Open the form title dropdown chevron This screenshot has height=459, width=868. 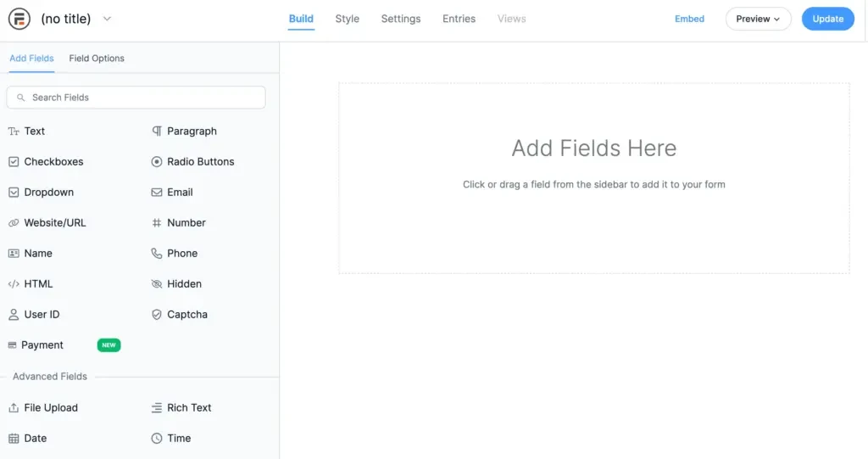click(x=107, y=19)
